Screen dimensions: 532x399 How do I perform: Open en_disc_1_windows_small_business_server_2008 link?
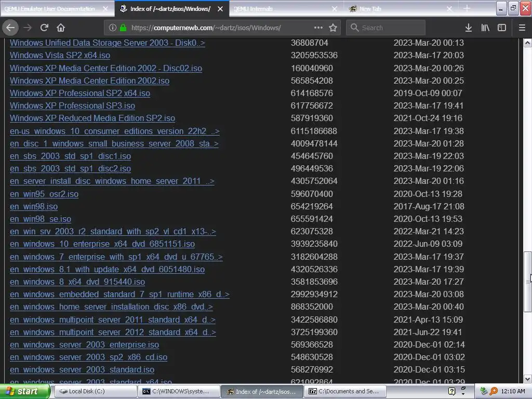tap(114, 144)
